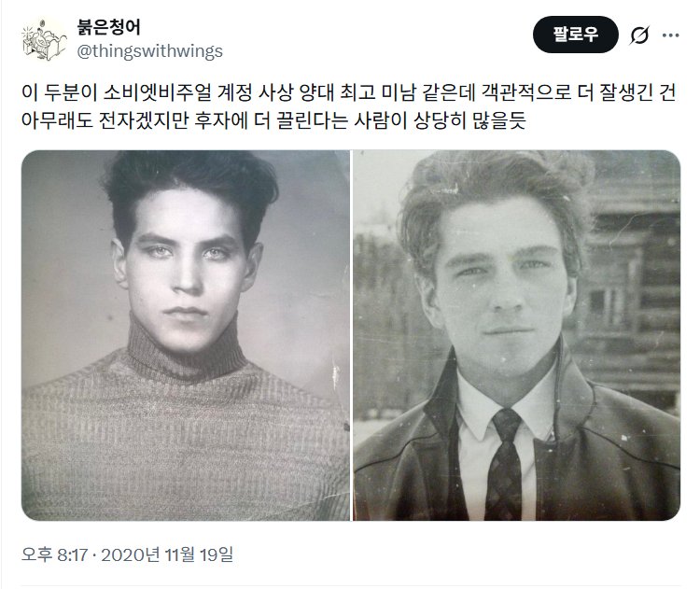Click the 오후 8:17 timestamp link
Screen dimensions: 700x589
coord(54,554)
